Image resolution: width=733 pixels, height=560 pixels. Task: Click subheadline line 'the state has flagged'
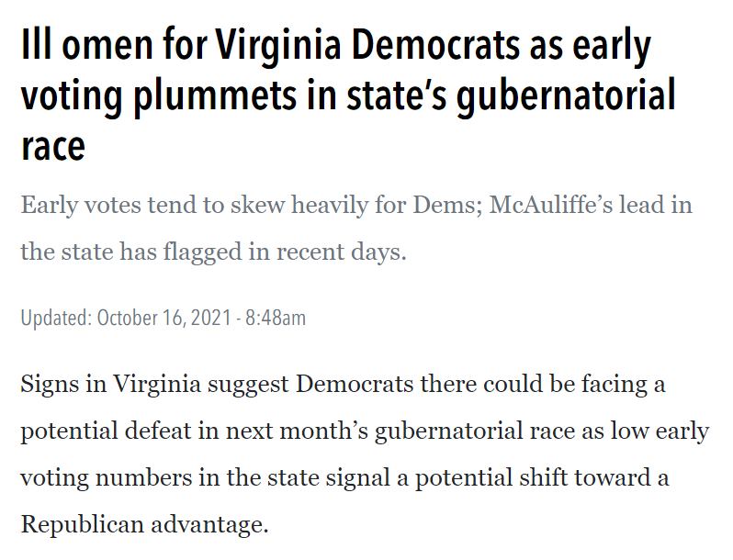pyautogui.click(x=212, y=251)
